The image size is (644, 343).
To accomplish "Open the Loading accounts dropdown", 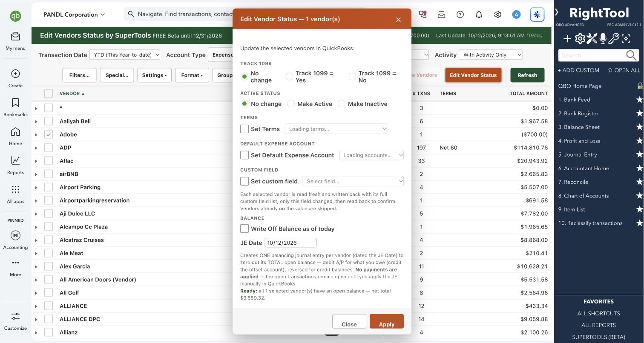I will coord(371,155).
